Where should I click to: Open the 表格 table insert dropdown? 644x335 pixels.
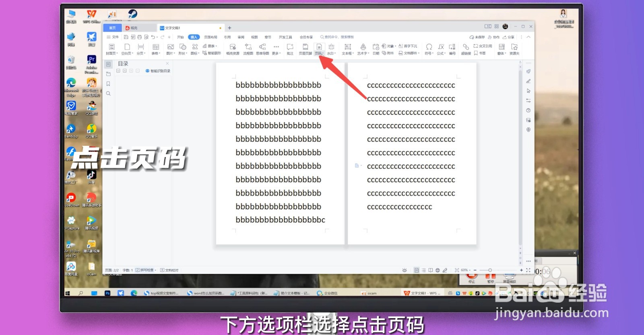point(156,49)
